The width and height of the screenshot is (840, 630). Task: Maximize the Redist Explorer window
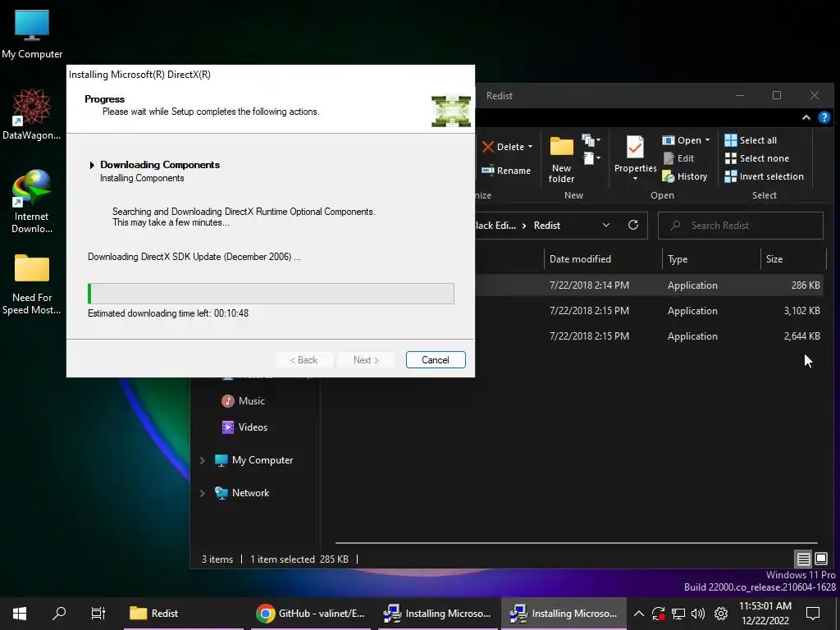[776, 95]
